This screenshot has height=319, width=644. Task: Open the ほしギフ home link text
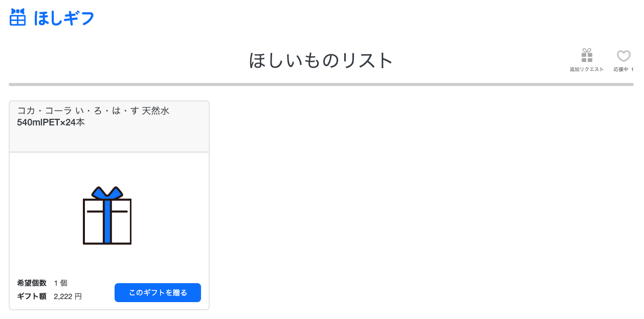pyautogui.click(x=64, y=18)
